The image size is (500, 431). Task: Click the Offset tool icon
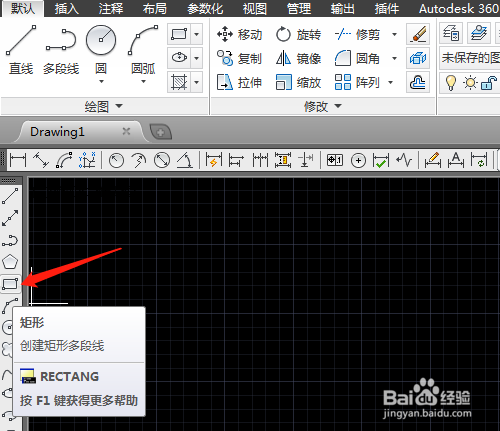pyautogui.click(x=418, y=82)
